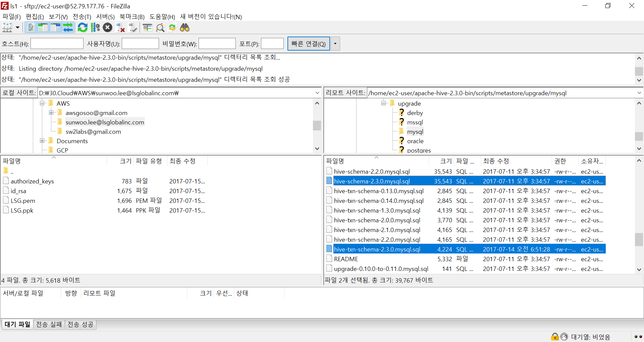Select hive-txn-schema-2.0.0.mysql.sql remote file
Image resolution: width=644 pixels, height=342 pixels.
(x=377, y=220)
